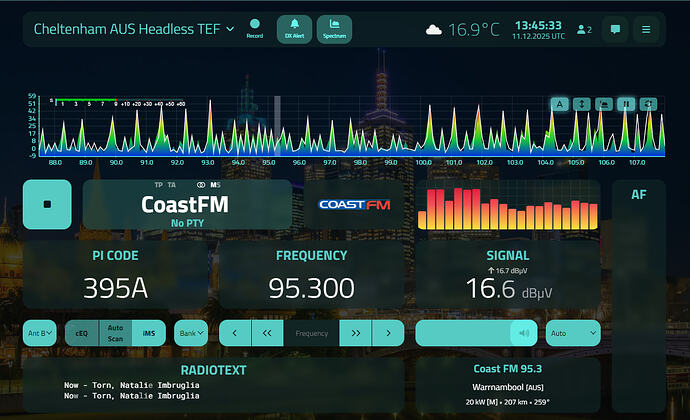
Task: Open the Bank dropdown
Action: [x=191, y=333]
